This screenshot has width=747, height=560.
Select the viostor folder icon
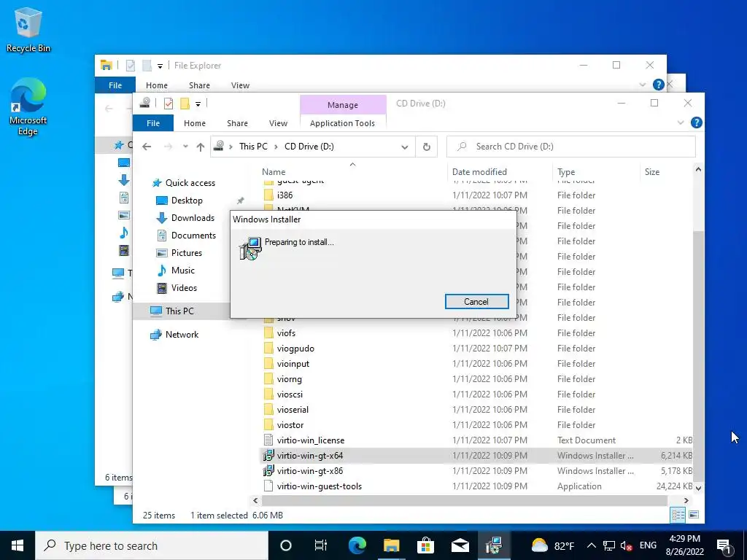pyautogui.click(x=268, y=425)
